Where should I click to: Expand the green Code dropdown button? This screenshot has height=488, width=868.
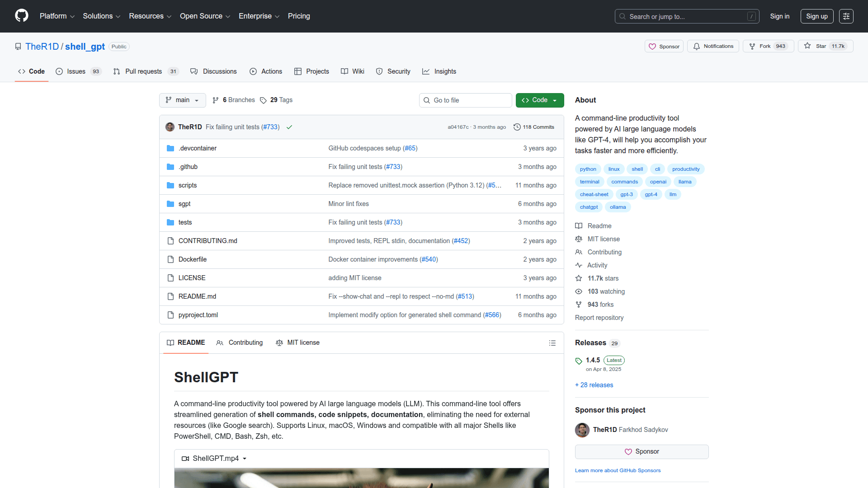tap(539, 100)
